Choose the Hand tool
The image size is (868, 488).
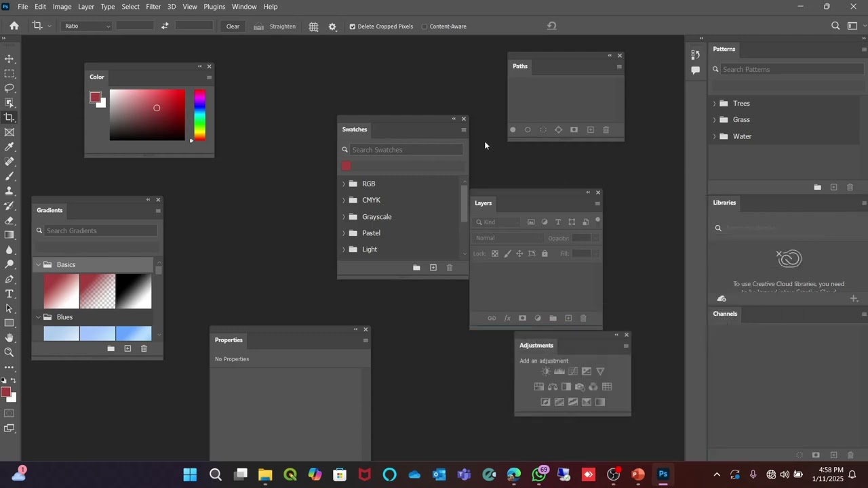9,338
